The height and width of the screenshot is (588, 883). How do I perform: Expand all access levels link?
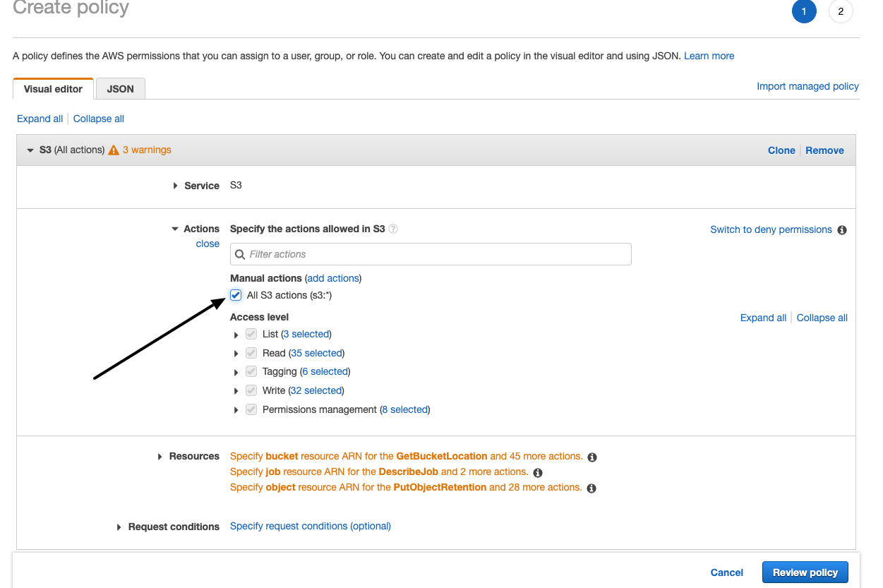pyautogui.click(x=763, y=318)
